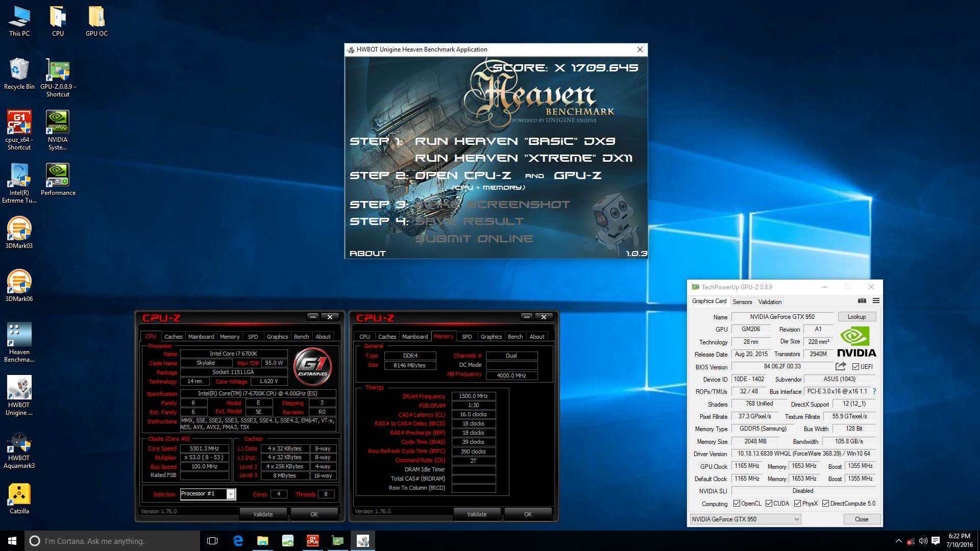
Task: Open the GPU OC folder
Action: (96, 21)
